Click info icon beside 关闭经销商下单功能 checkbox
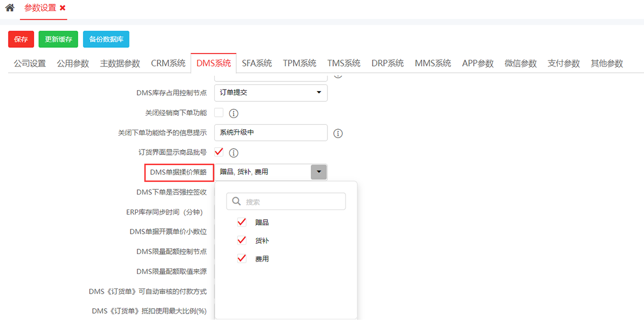 tap(233, 113)
